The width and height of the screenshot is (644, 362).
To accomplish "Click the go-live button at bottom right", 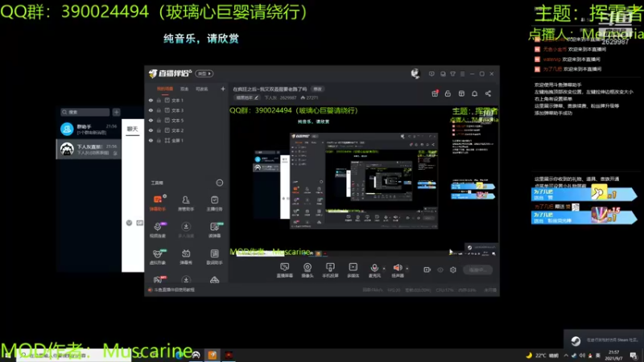I will [478, 269].
